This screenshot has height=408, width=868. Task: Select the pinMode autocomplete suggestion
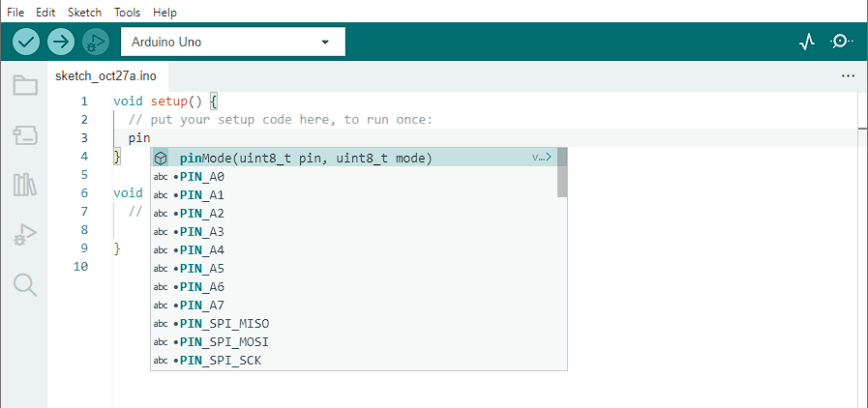(x=354, y=159)
